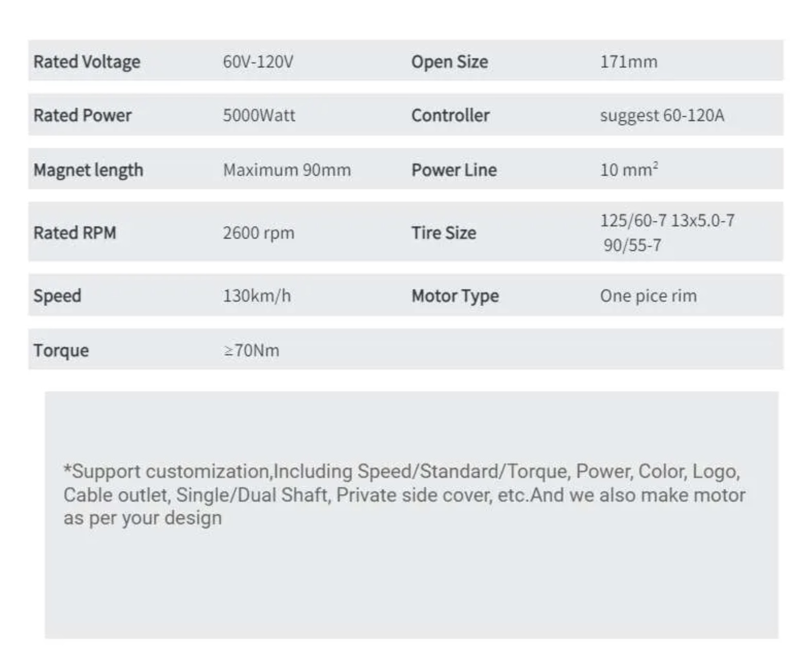Click the Open Size label
Screen dimensions: 812x661
tap(449, 62)
